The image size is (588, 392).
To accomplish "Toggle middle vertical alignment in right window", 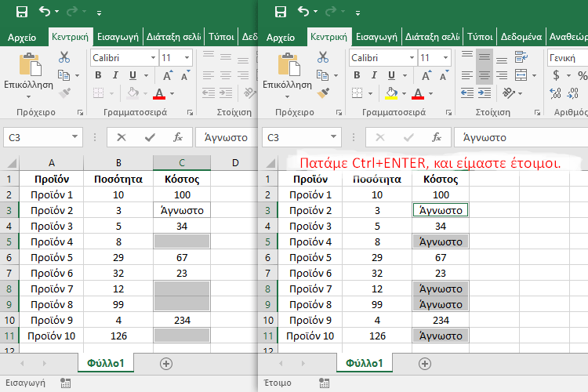I will coord(485,58).
